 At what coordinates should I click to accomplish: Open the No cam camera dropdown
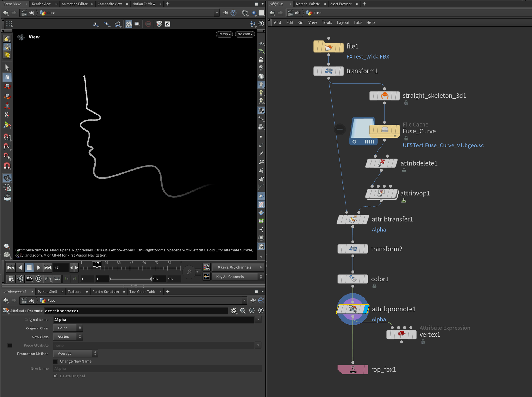pyautogui.click(x=245, y=34)
